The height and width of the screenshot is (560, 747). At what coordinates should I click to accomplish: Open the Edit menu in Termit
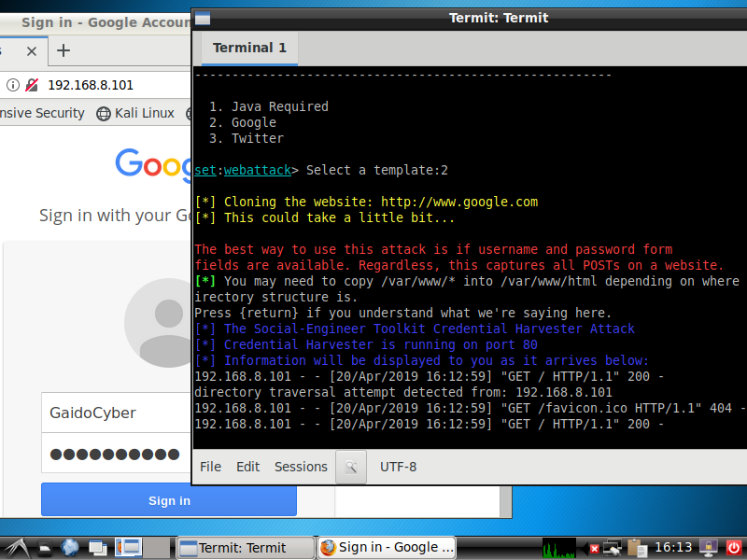tap(247, 467)
